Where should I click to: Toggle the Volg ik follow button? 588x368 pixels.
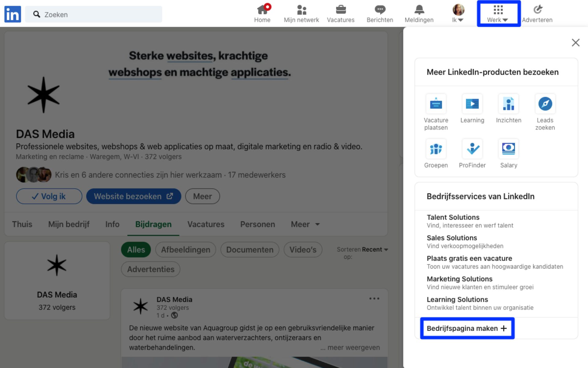pos(49,196)
